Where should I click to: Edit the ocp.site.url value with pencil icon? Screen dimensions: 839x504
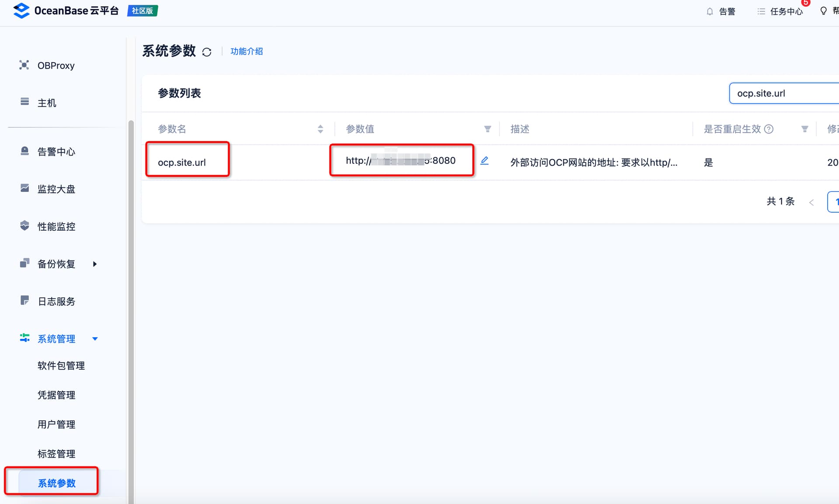484,161
